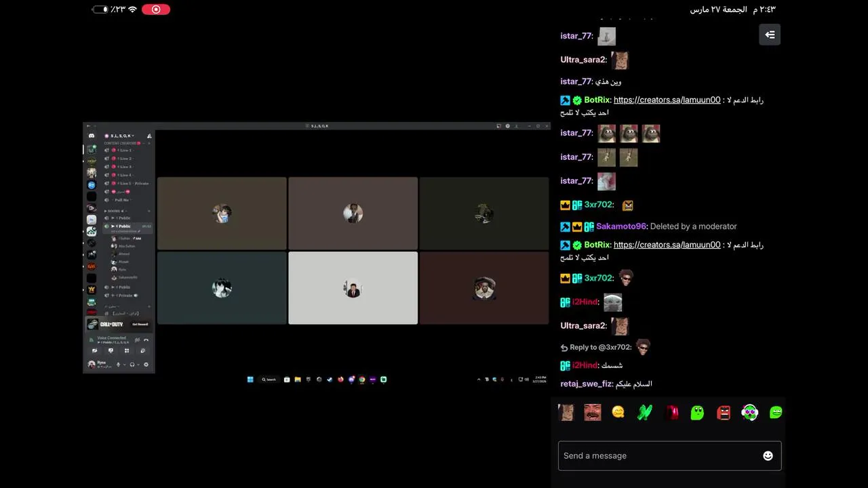Image resolution: width=868 pixels, height=488 pixels.
Task: Select top-left participant tile in call grid
Action: pos(222,213)
